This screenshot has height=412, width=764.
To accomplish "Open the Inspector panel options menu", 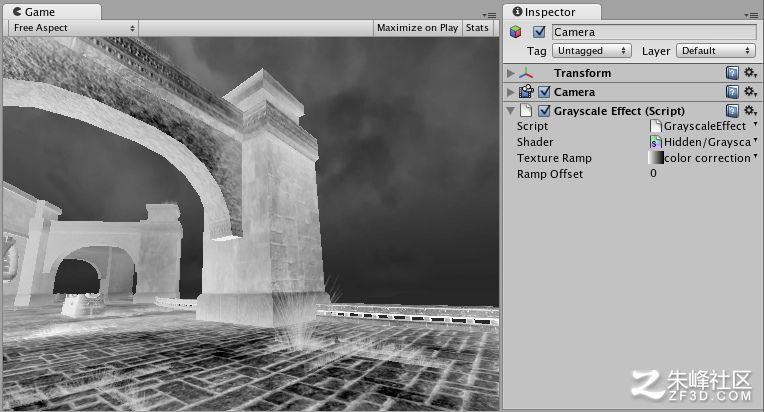I will coord(751,15).
